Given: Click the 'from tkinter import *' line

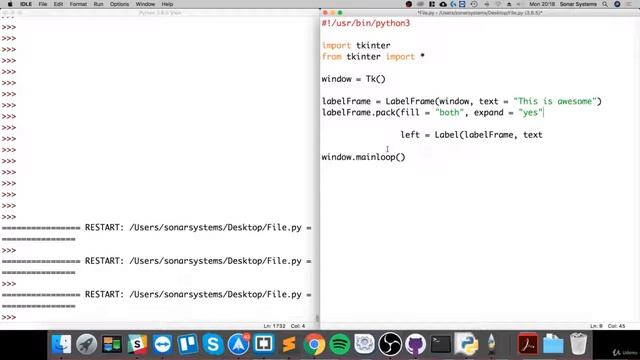Looking at the screenshot, I should [x=373, y=57].
